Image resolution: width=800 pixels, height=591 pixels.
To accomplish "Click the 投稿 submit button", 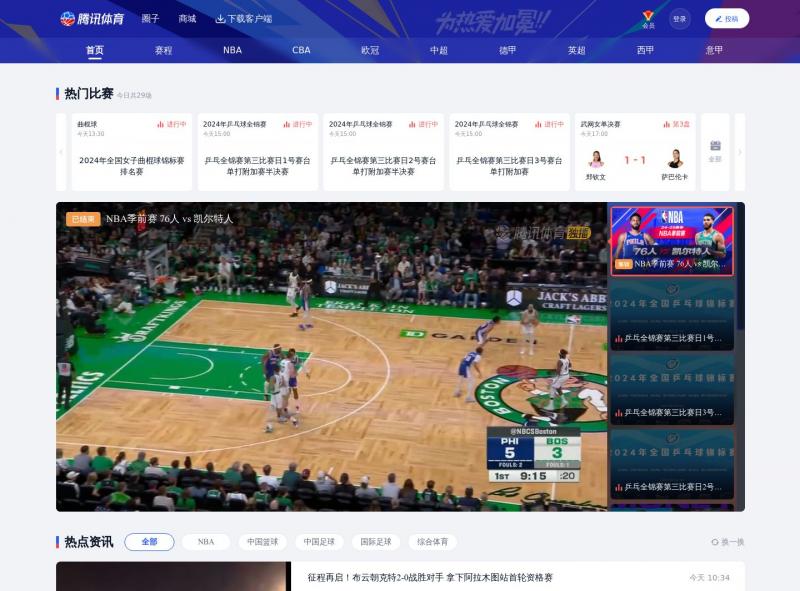I will 727,19.
